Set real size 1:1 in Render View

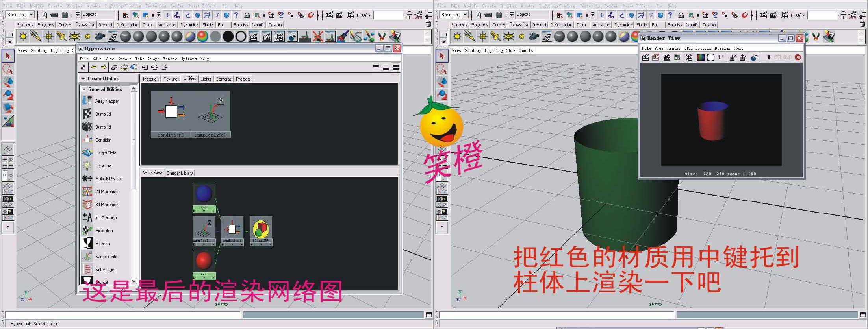721,57
